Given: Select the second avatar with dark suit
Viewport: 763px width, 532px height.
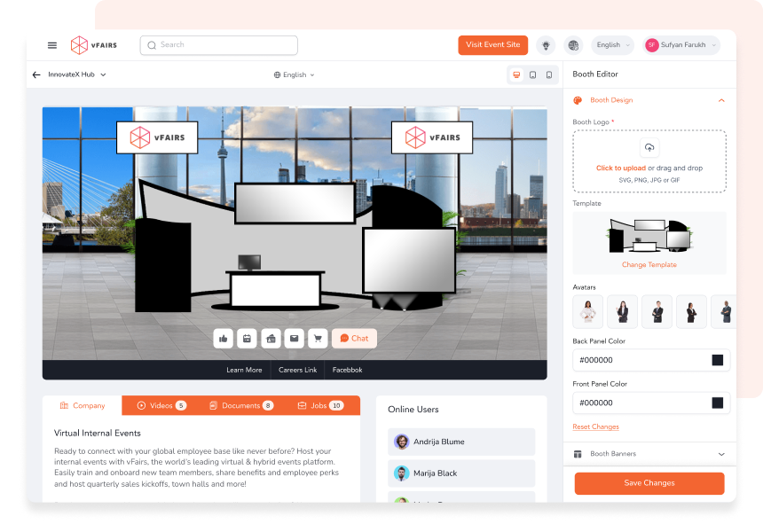Looking at the screenshot, I should [x=622, y=312].
